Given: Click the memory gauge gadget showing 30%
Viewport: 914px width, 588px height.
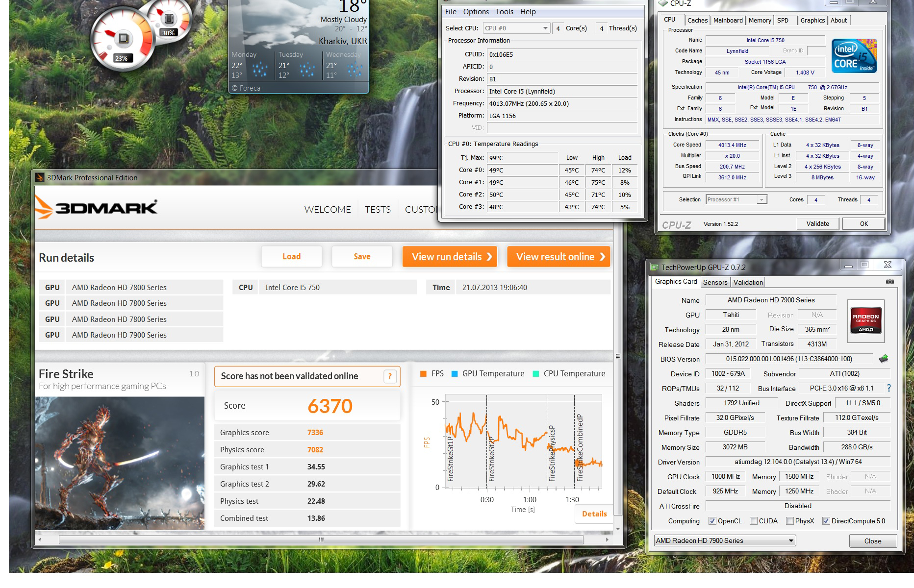Looking at the screenshot, I should [169, 20].
